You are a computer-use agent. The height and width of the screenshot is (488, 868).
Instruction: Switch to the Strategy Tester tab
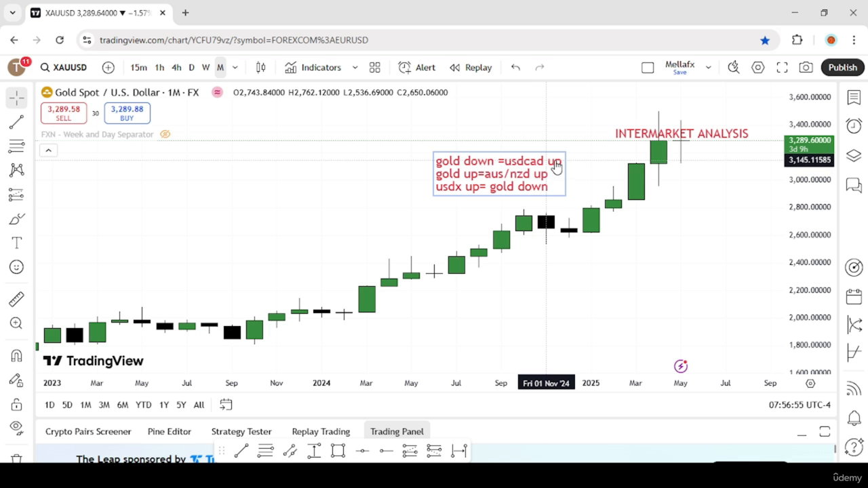tap(241, 431)
